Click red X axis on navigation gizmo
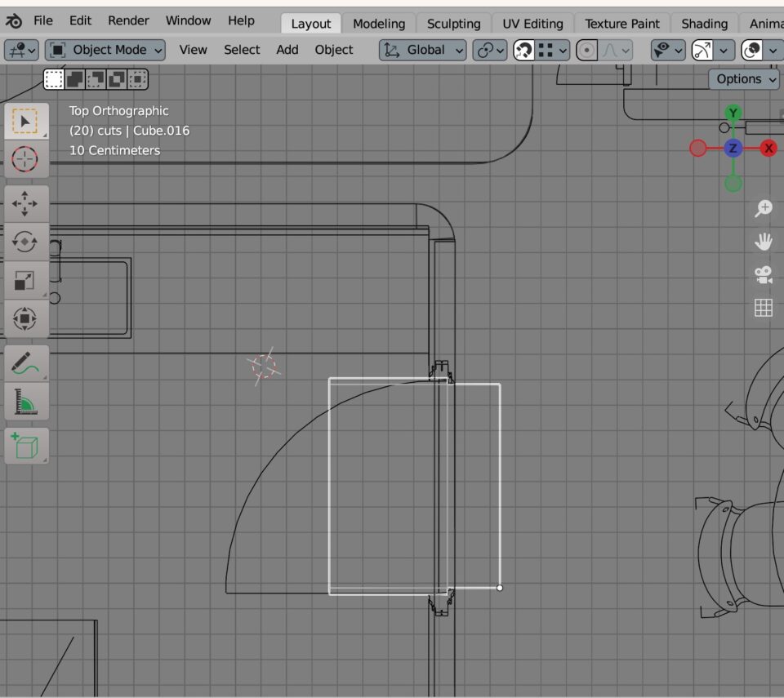This screenshot has height=698, width=784. pyautogui.click(x=768, y=148)
